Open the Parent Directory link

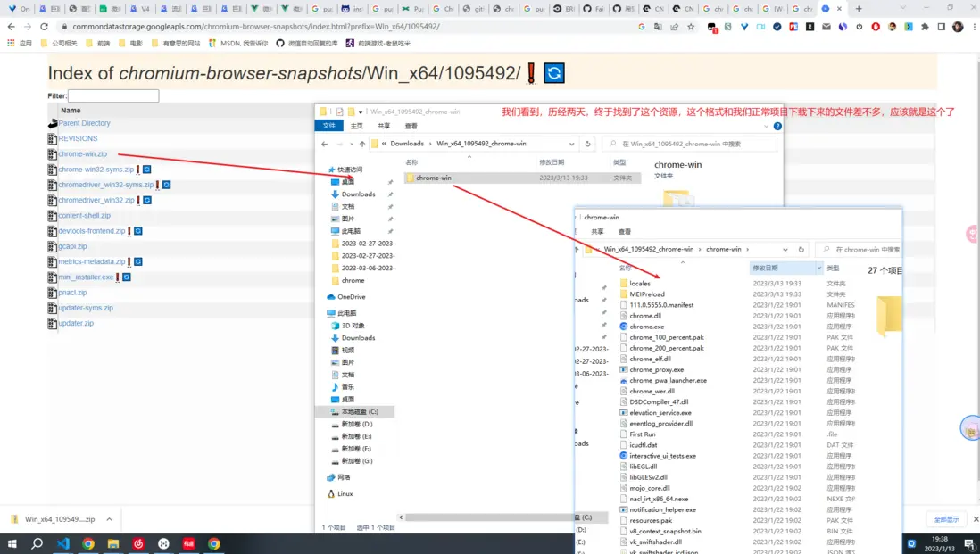coord(84,124)
